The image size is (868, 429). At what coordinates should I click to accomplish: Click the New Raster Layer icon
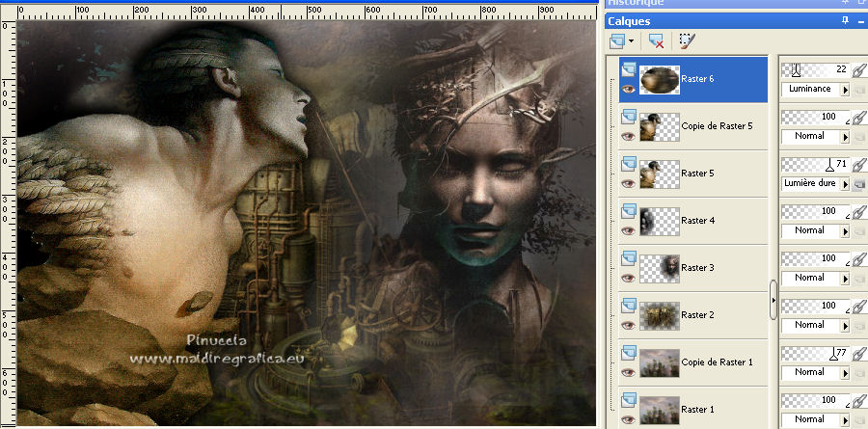click(616, 41)
